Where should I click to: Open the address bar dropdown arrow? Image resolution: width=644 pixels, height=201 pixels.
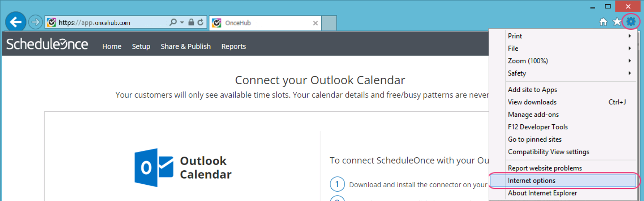coord(182,22)
